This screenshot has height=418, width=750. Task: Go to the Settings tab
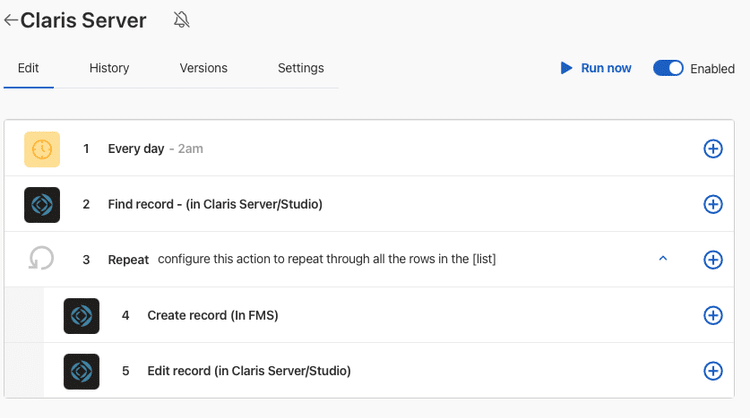(x=300, y=68)
